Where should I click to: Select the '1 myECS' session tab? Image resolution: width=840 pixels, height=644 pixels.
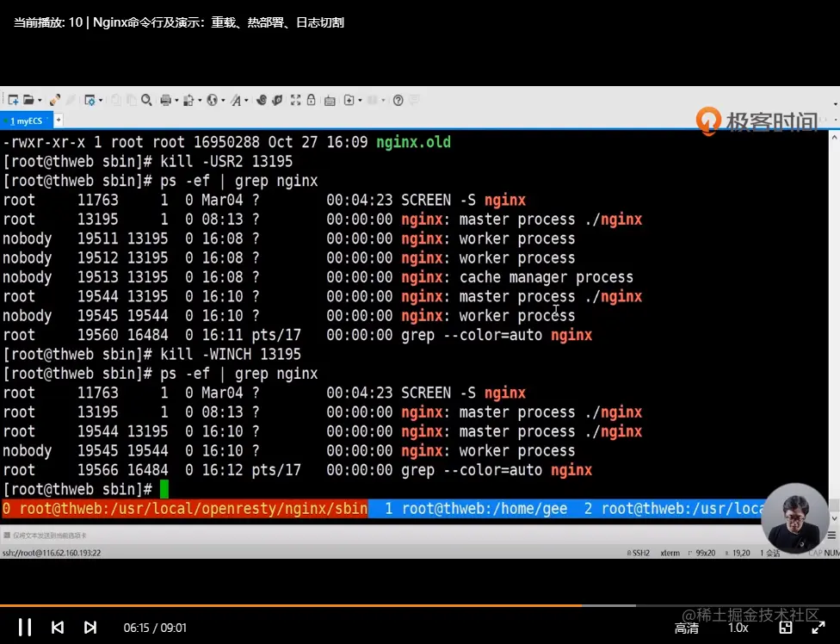(26, 121)
